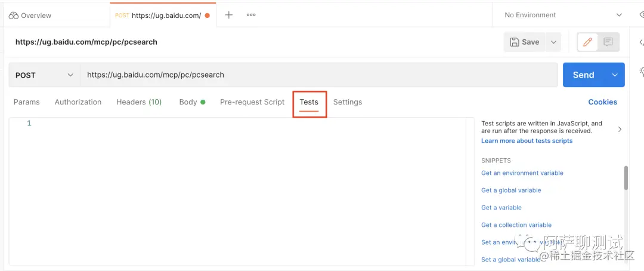The width and height of the screenshot is (644, 271).
Task: Click the request title https://ug.baidu.com/mcp/pc/pcsearch
Action: (x=86, y=42)
